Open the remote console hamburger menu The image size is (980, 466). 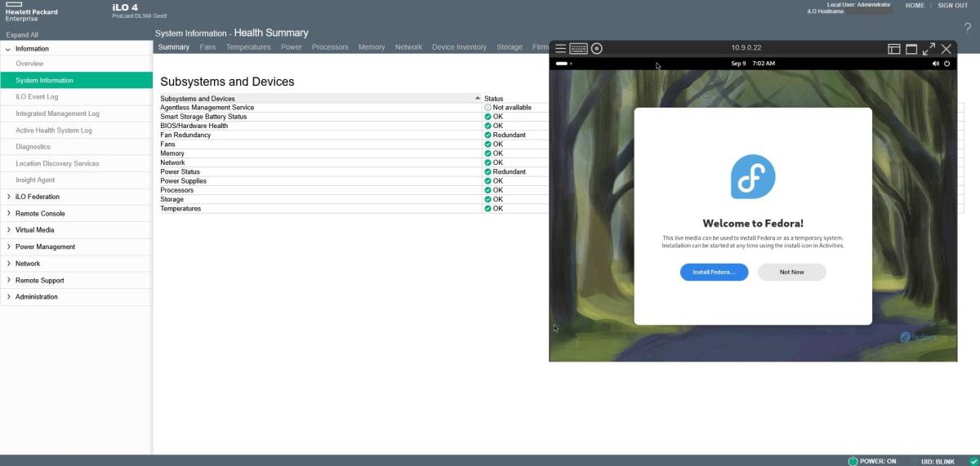tap(560, 48)
